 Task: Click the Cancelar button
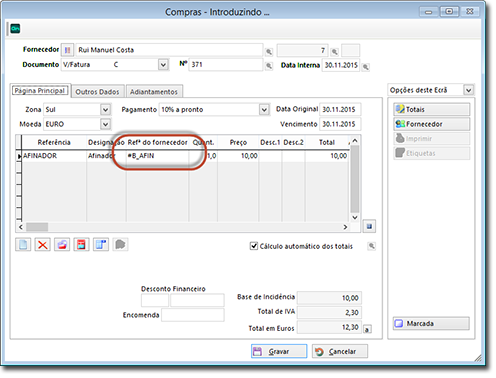pos(340,351)
